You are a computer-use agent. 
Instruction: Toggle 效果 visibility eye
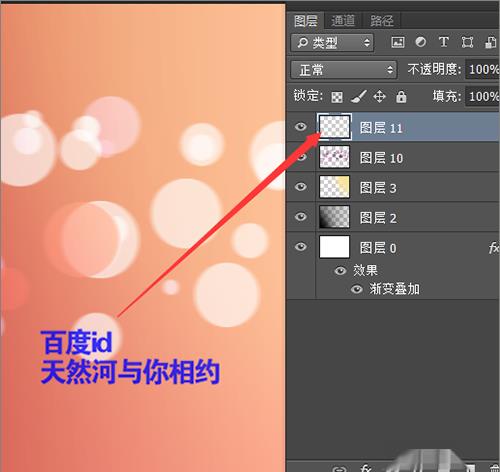[x=340, y=270]
